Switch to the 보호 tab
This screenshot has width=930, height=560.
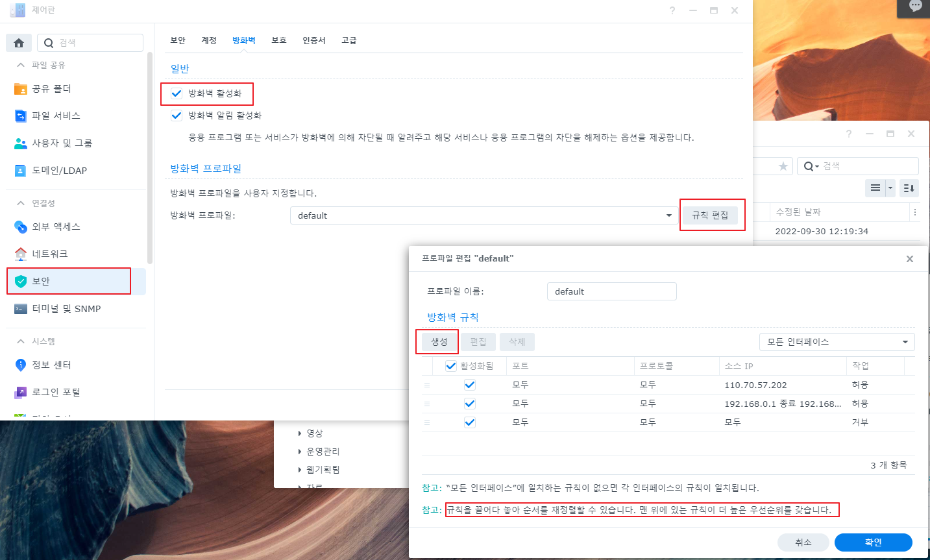[x=279, y=40]
